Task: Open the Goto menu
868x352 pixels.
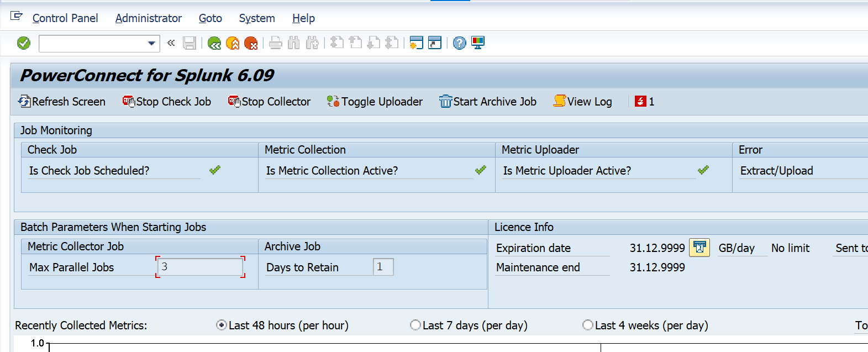Action: [x=210, y=18]
